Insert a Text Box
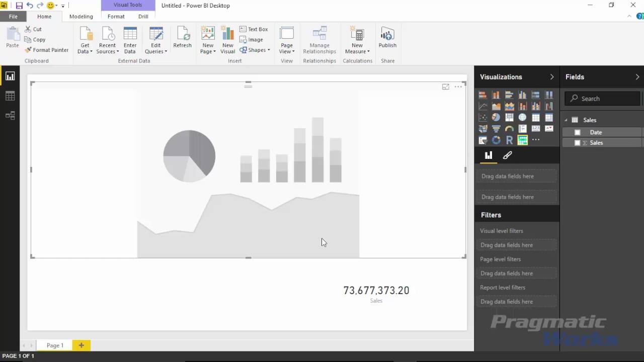The width and height of the screenshot is (644, 362). click(254, 29)
